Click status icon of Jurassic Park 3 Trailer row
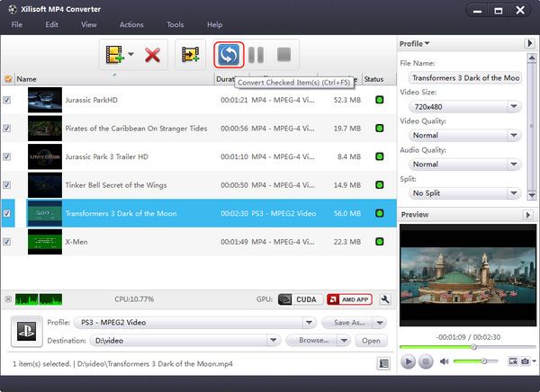The width and height of the screenshot is (540, 392). 380,156
